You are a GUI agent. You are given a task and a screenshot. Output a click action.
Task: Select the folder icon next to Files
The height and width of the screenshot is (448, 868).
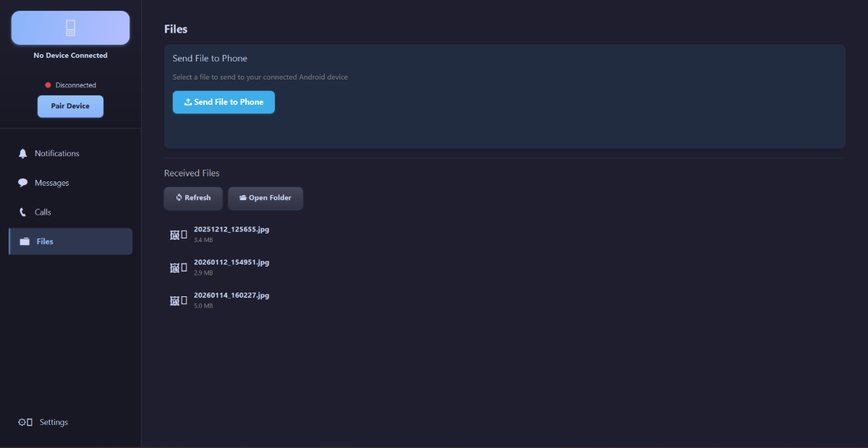[22, 241]
